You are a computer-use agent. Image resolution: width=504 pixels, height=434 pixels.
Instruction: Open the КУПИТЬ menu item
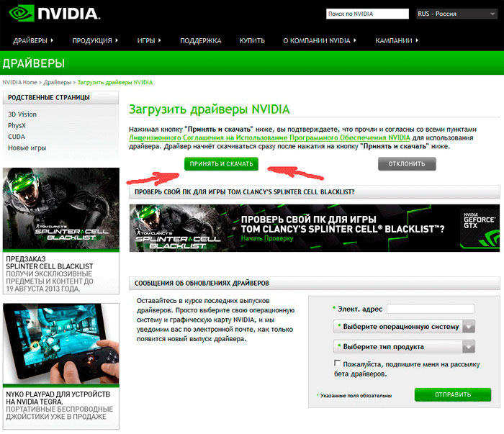252,40
